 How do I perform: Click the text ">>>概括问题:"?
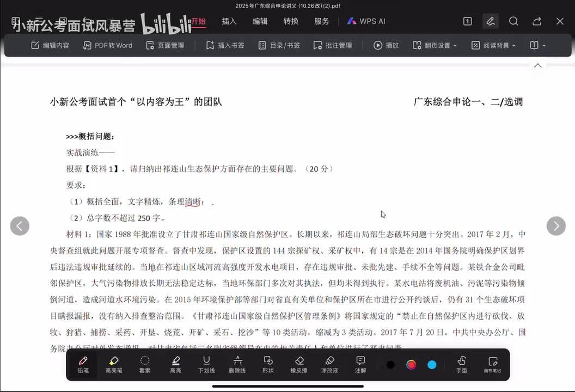[90, 137]
